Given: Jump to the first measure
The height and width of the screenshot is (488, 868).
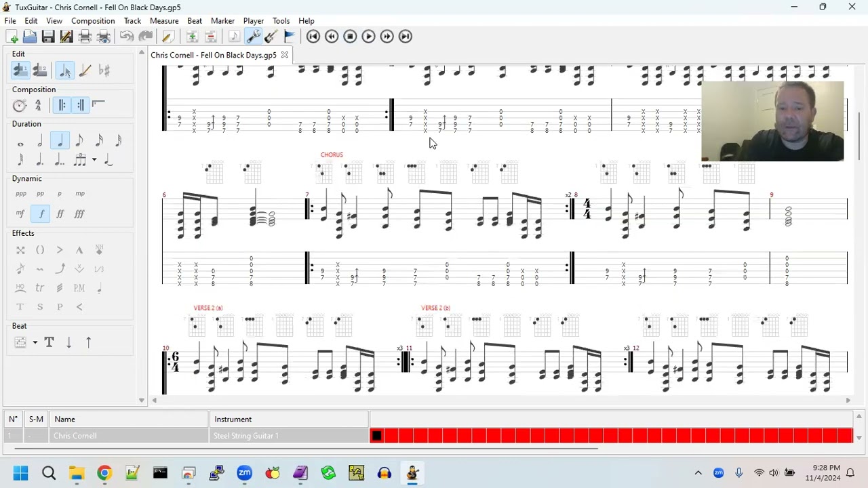Looking at the screenshot, I should pyautogui.click(x=313, y=37).
